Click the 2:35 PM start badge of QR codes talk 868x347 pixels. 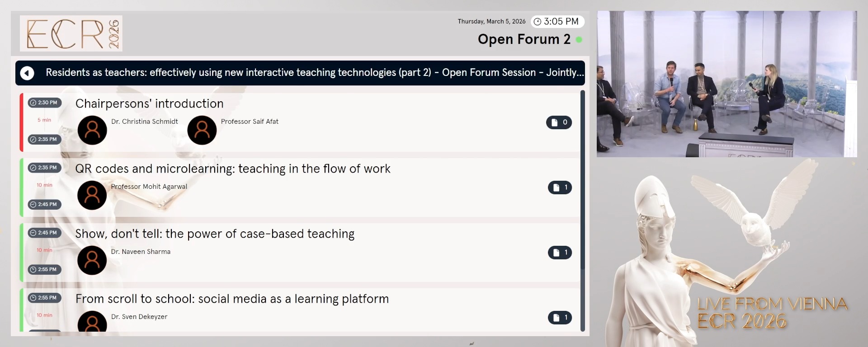[x=44, y=168]
